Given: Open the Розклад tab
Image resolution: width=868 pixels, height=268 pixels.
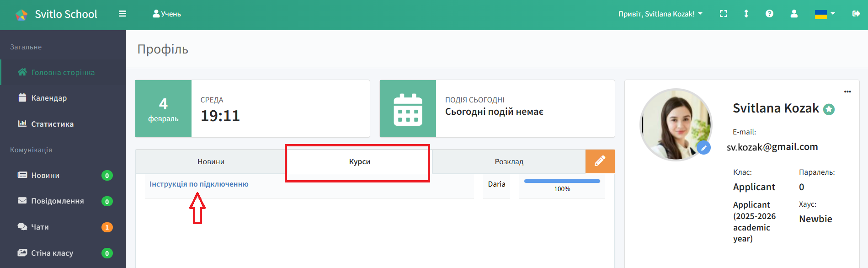Looking at the screenshot, I should [509, 162].
